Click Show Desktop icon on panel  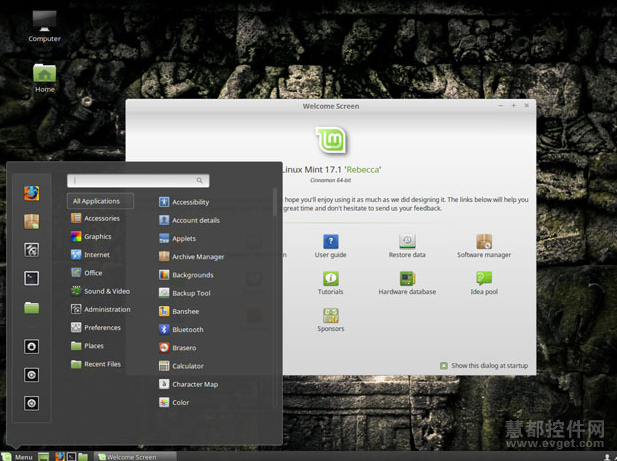coord(43,457)
